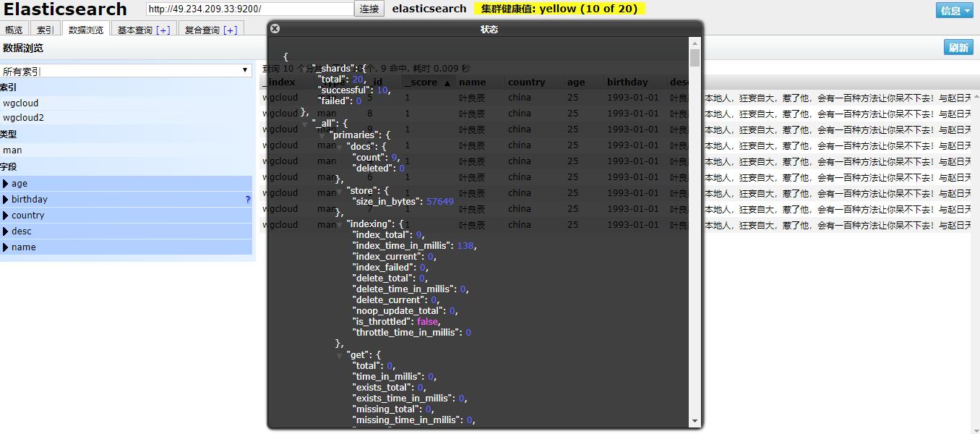
Task: Click the birthday help question mark
Action: (248, 200)
